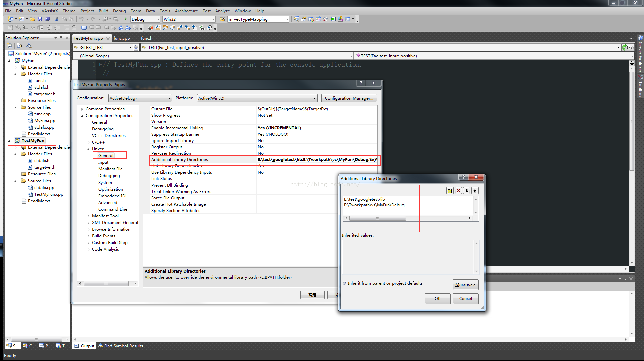
Task: Click VA spell check abc icon
Action: coord(202,28)
